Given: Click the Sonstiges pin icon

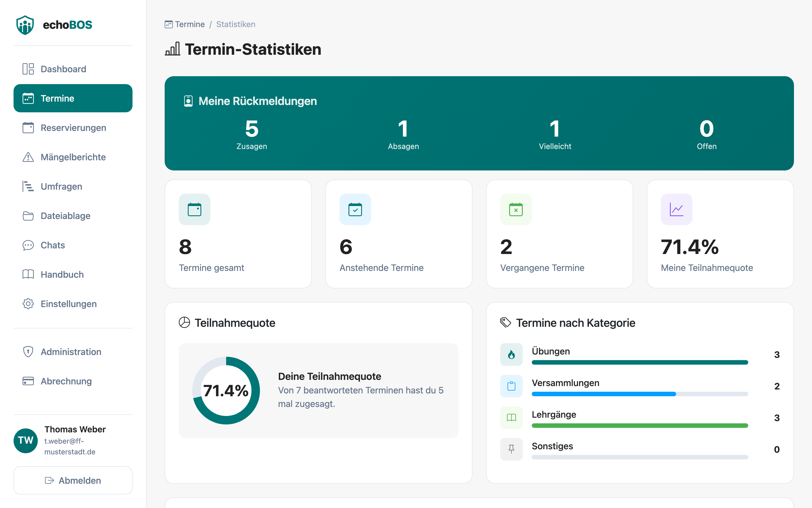Looking at the screenshot, I should [511, 449].
